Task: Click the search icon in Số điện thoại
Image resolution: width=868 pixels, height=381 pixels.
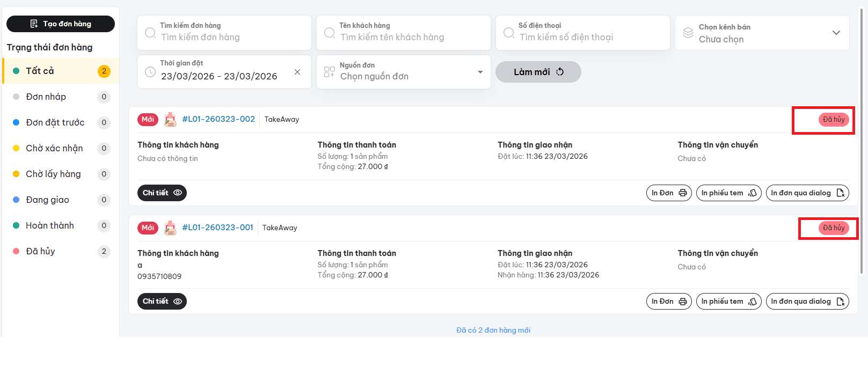Action: click(509, 33)
